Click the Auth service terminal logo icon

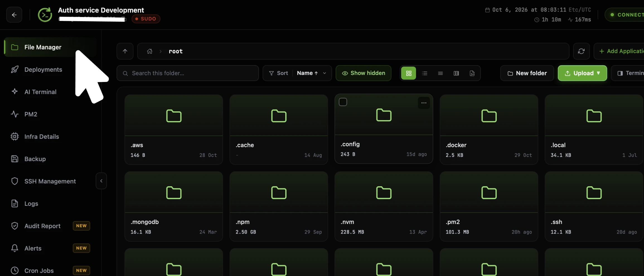point(45,15)
